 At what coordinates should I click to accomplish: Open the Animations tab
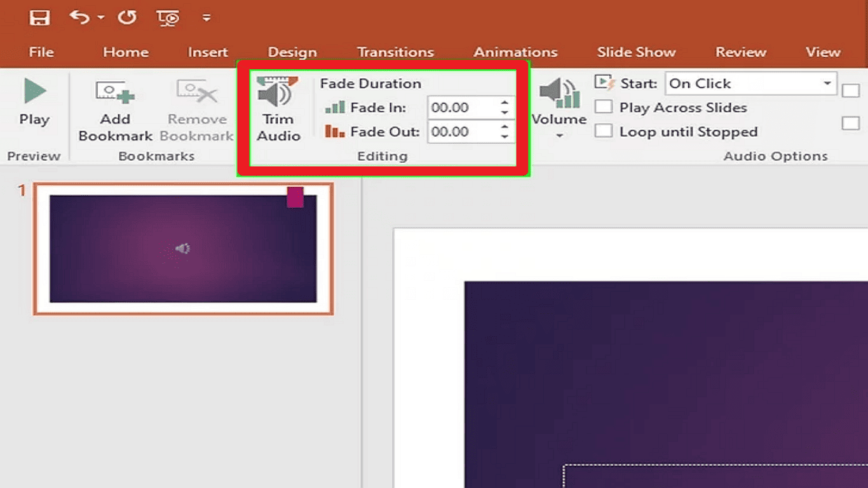tap(515, 52)
